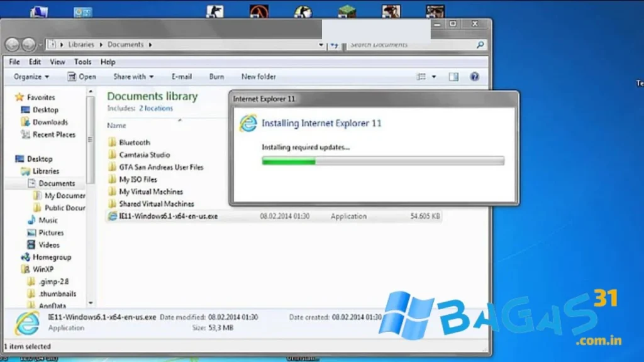Click the New folder button
Screen dimensions: 644x362
pyautogui.click(x=258, y=77)
